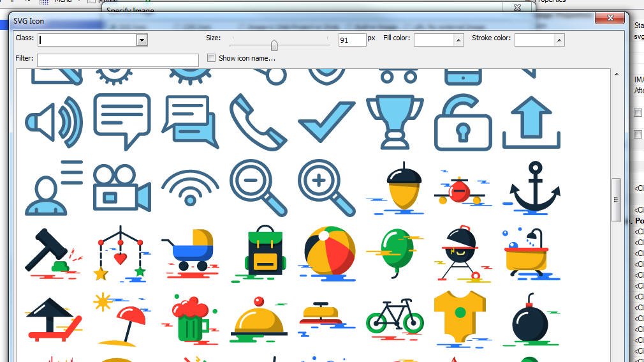This screenshot has width=644, height=362.
Task: Select the user profile list icon
Action: [54, 188]
